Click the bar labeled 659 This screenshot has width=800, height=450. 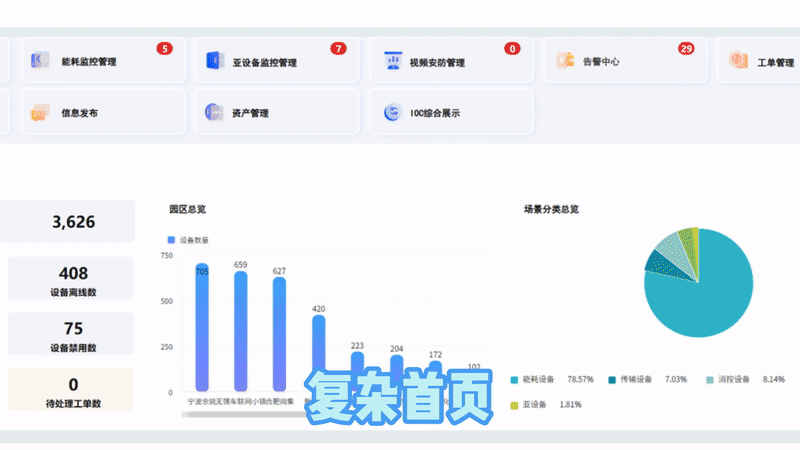coord(241,331)
